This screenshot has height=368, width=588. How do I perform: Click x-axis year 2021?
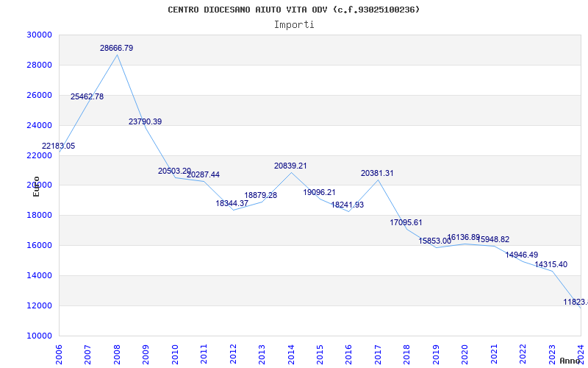pyautogui.click(x=494, y=355)
